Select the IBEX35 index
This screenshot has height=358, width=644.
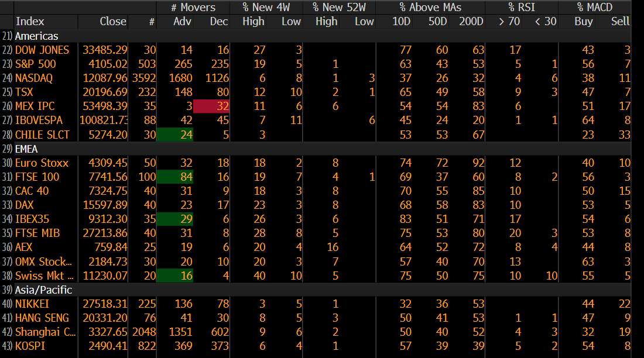[32, 219]
